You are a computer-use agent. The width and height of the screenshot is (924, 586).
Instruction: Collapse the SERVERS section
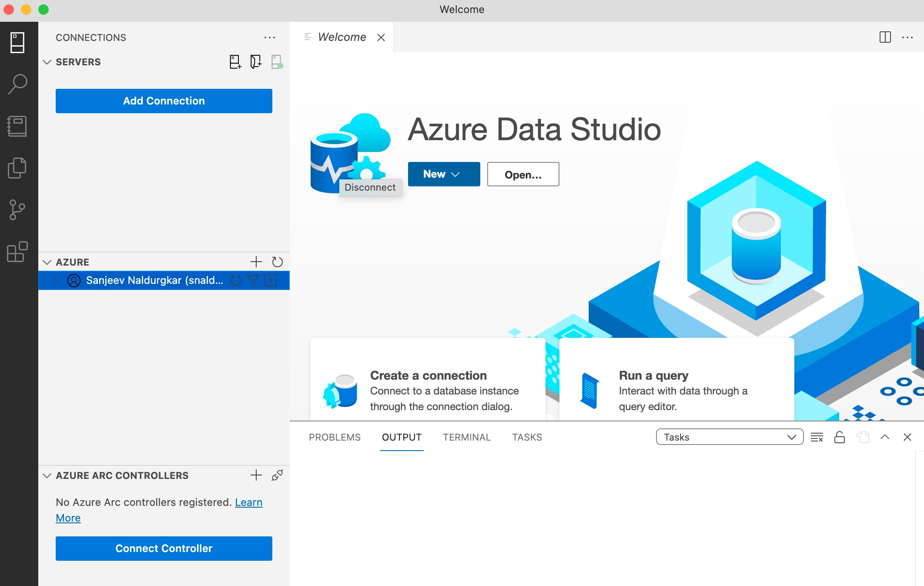[47, 62]
